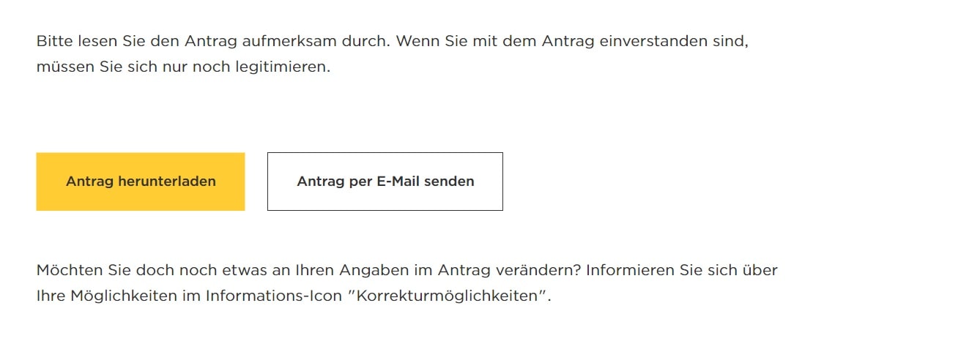Download the application via the yellow button

[x=141, y=182]
